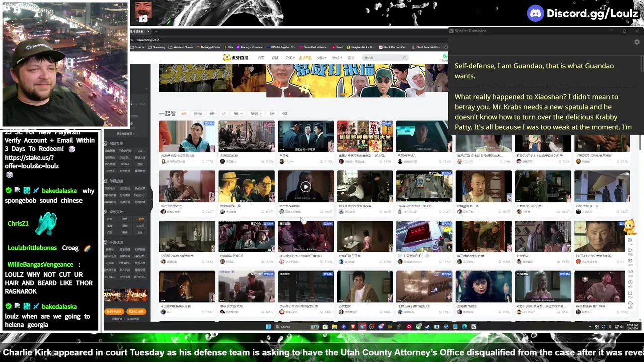The image size is (644, 362).
Task: Close the current browser tab
Action: point(148,31)
